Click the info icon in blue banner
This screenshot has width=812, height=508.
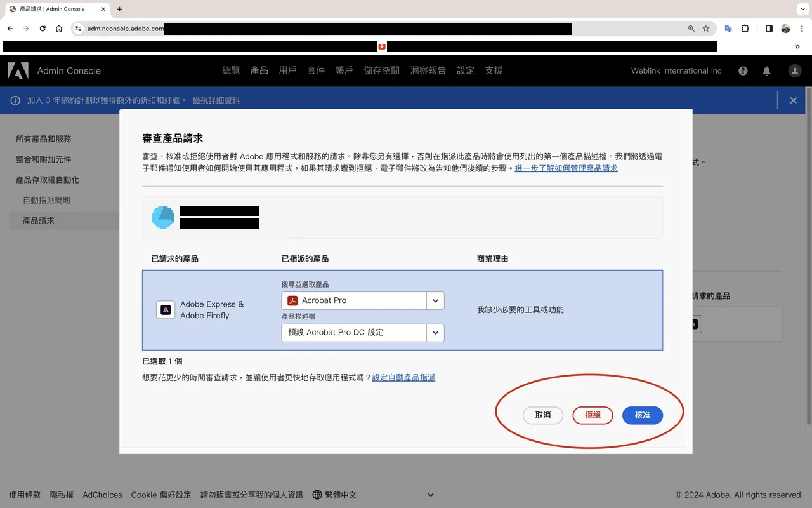click(x=15, y=100)
